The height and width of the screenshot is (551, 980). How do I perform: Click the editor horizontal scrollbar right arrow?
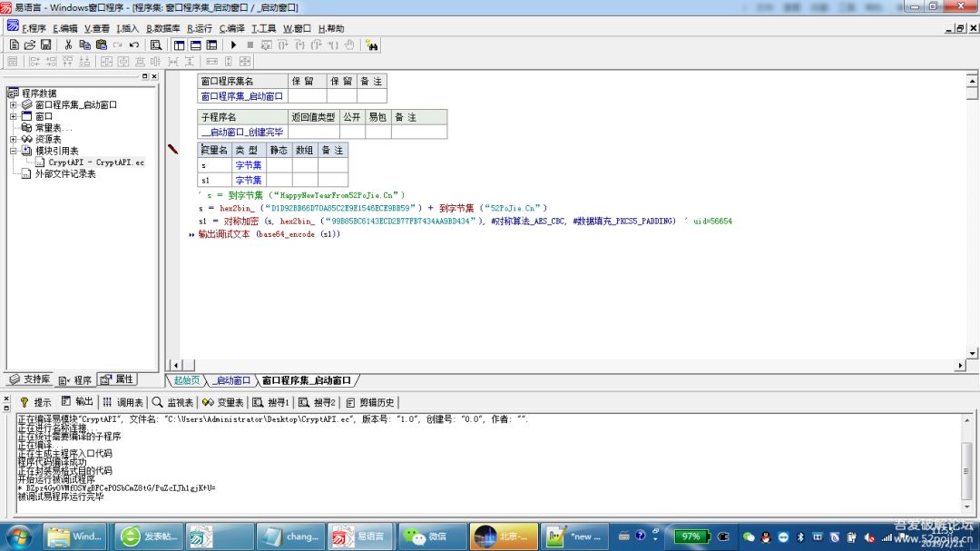click(x=961, y=366)
